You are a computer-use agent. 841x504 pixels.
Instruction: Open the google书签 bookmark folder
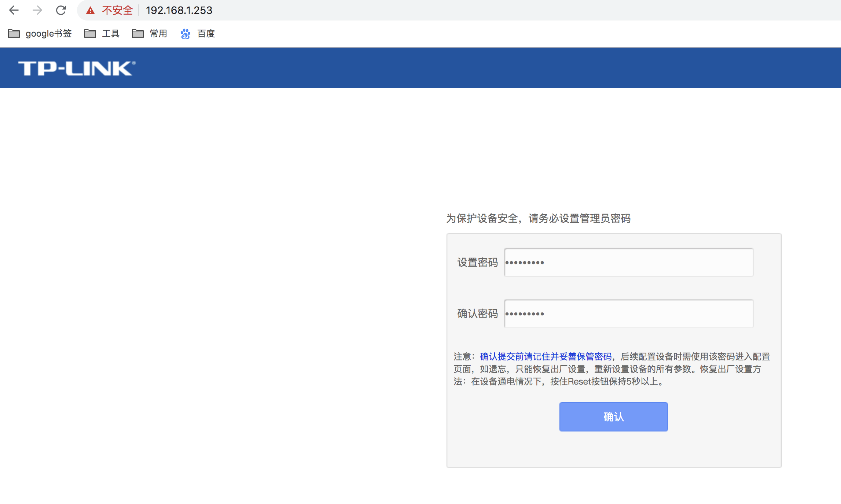tap(40, 34)
